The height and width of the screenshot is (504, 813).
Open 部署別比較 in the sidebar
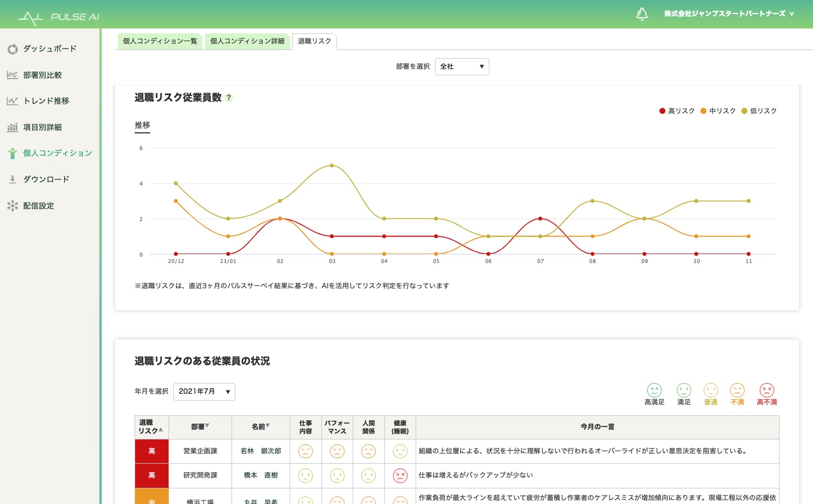tap(42, 75)
